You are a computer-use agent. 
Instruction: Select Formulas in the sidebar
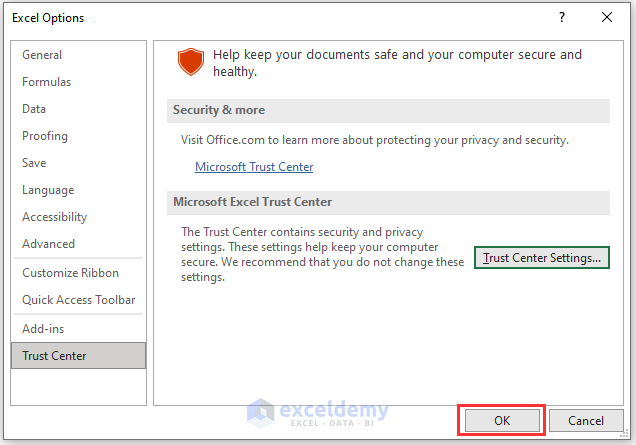47,82
